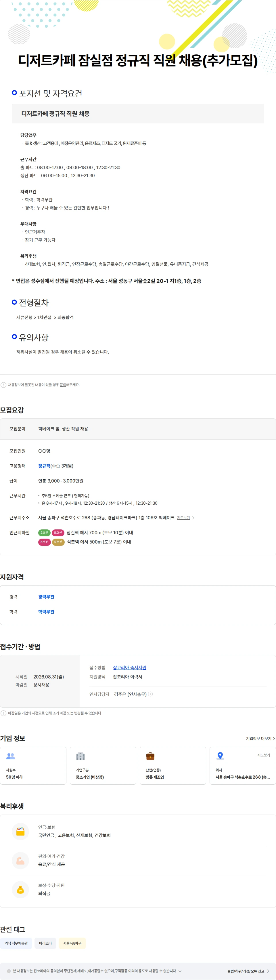
Task: Click 50명 이하 employee count card
Action: pos(33,765)
